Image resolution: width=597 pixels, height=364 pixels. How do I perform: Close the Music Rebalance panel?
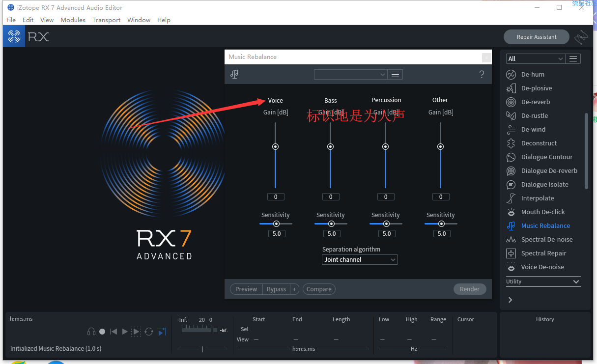click(486, 57)
